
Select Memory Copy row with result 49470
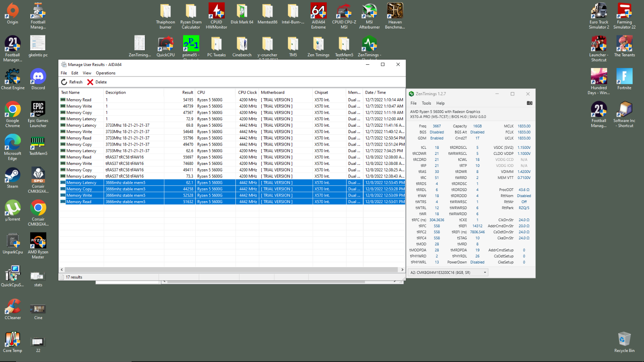tap(232, 144)
